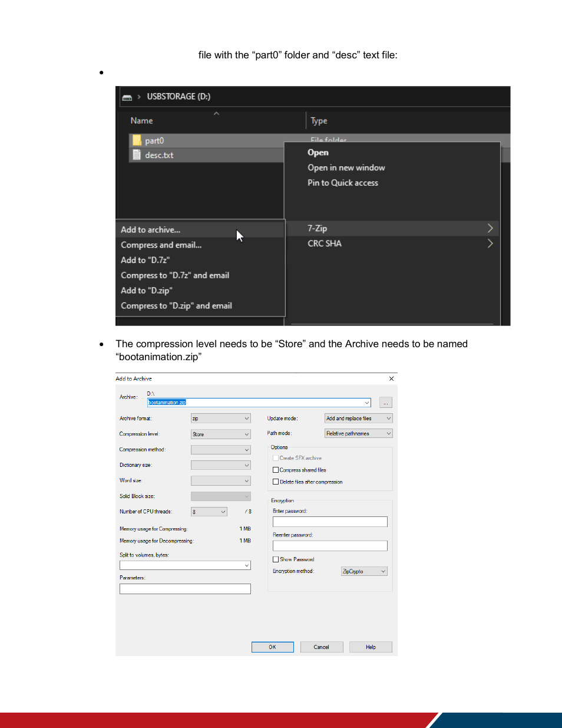
Task: Choose Add to archive...
Action: [200, 230]
